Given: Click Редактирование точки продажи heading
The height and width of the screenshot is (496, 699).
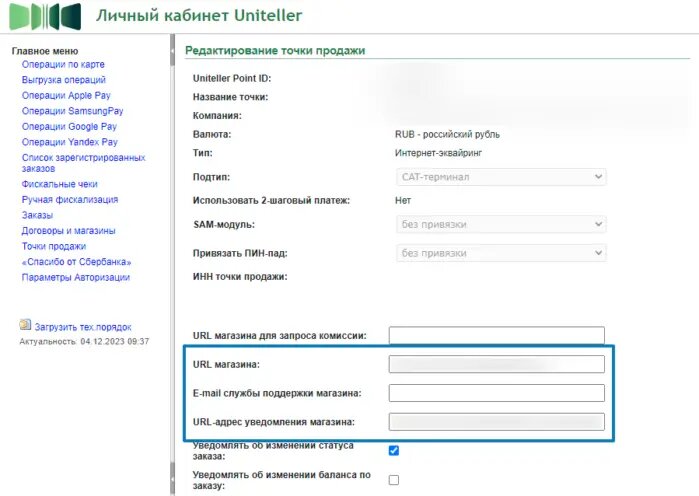Looking at the screenshot, I should 275,50.
